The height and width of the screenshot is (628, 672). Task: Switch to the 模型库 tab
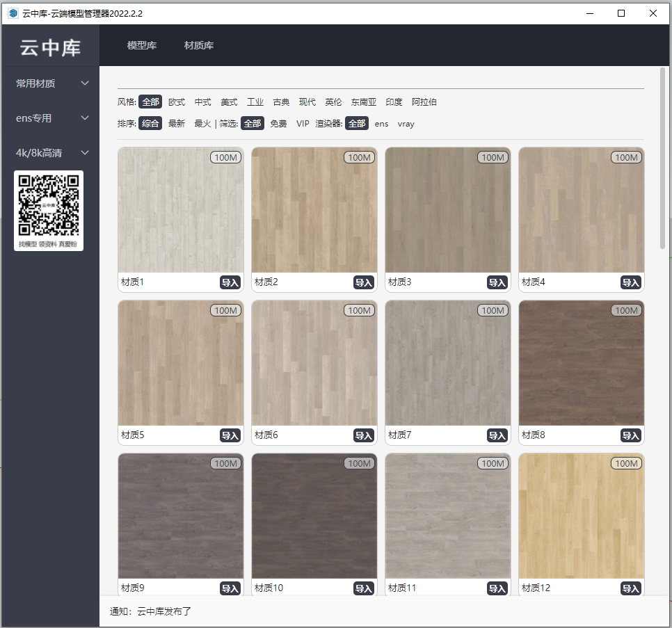(x=142, y=45)
